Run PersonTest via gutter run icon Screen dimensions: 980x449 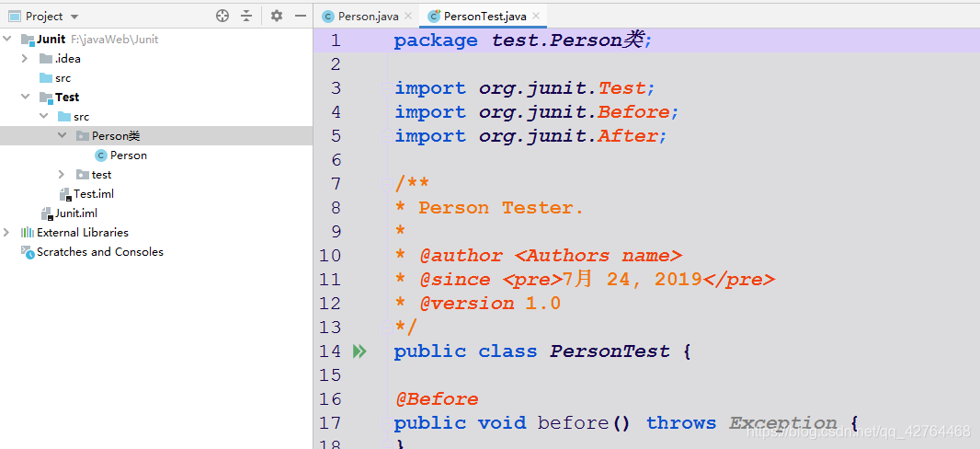(359, 351)
